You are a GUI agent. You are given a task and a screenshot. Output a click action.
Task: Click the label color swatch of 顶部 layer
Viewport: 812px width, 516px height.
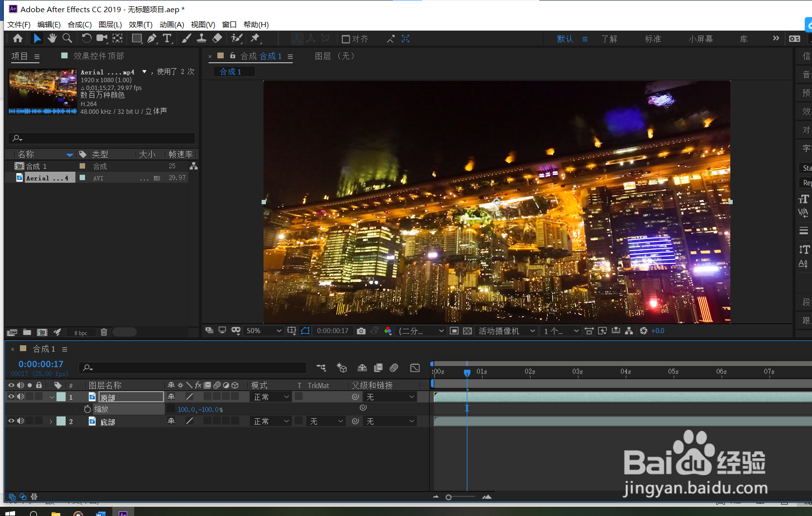61,397
